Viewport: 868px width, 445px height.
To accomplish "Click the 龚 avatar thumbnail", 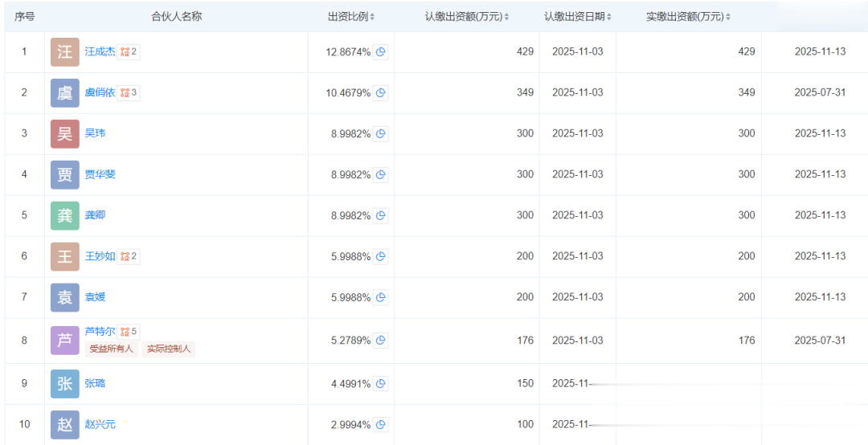I will pos(65,216).
